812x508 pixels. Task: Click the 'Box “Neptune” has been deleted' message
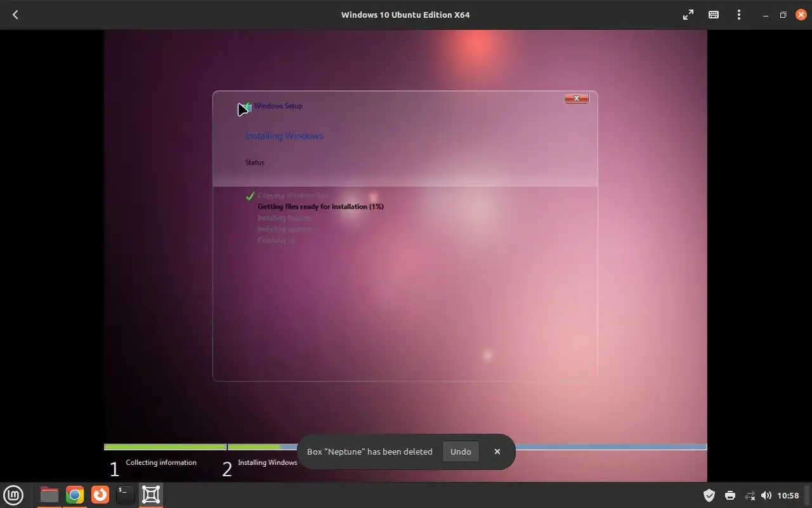(370, 451)
